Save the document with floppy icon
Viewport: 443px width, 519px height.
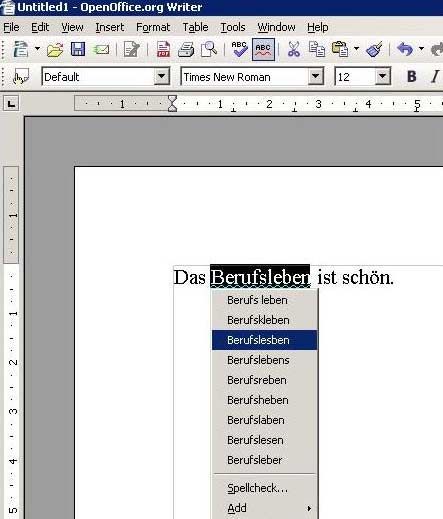pos(78,49)
